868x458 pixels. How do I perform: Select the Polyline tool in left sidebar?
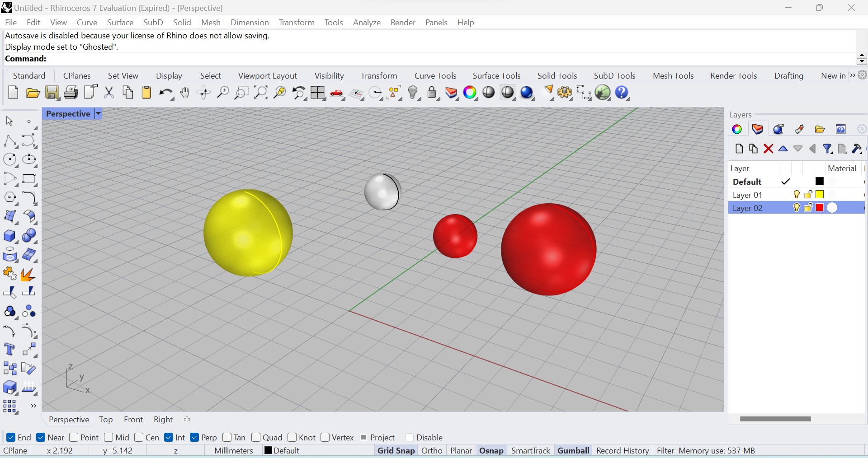click(10, 141)
